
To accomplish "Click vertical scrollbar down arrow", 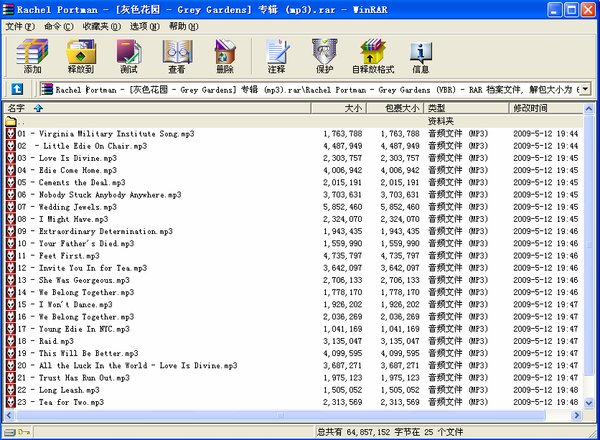I will click(589, 403).
